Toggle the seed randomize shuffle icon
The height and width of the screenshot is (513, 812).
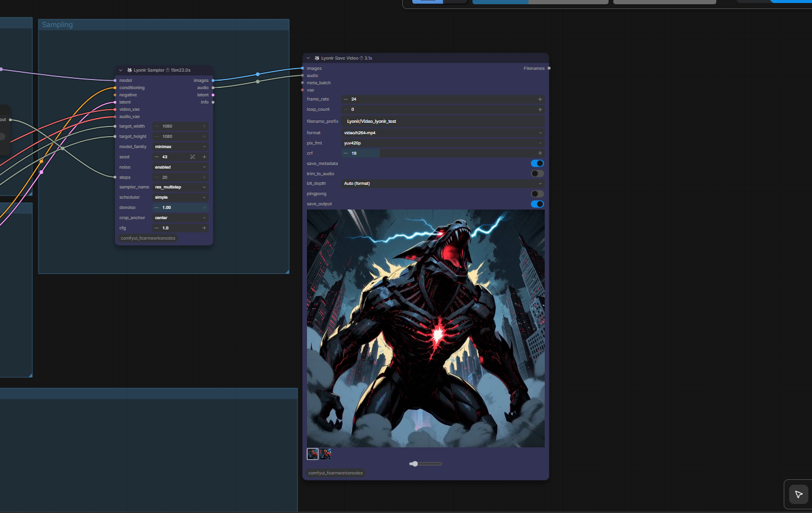click(193, 157)
